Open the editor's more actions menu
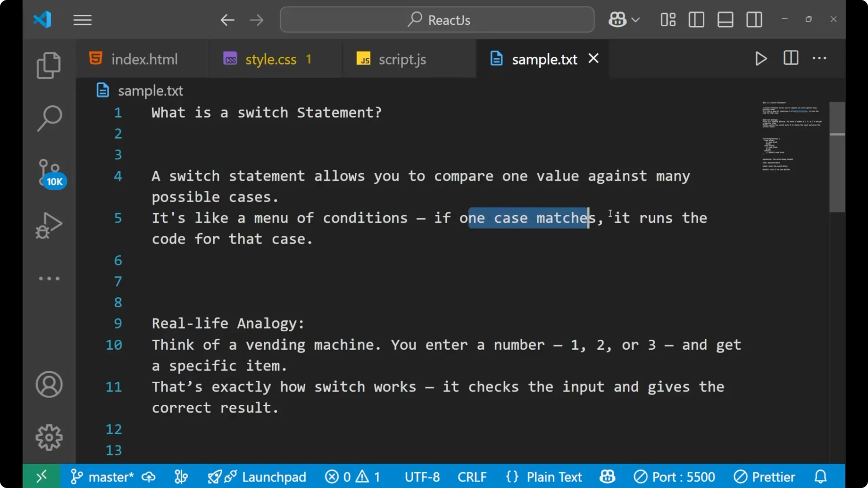This screenshot has height=488, width=868. coord(820,58)
